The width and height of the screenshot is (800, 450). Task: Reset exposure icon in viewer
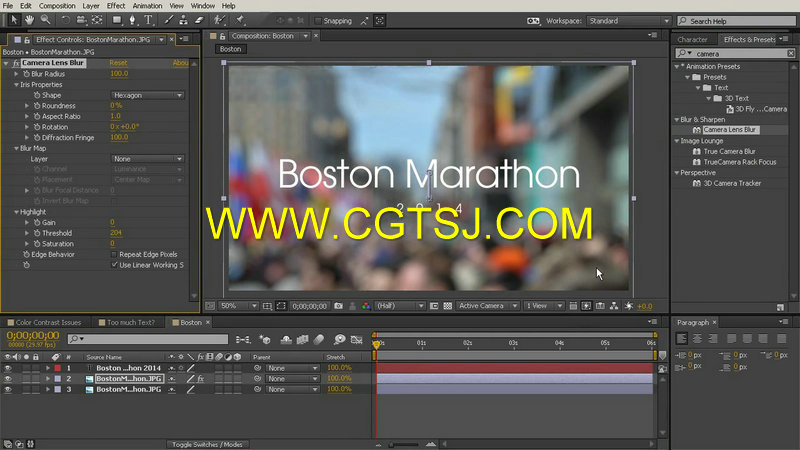(x=629, y=306)
